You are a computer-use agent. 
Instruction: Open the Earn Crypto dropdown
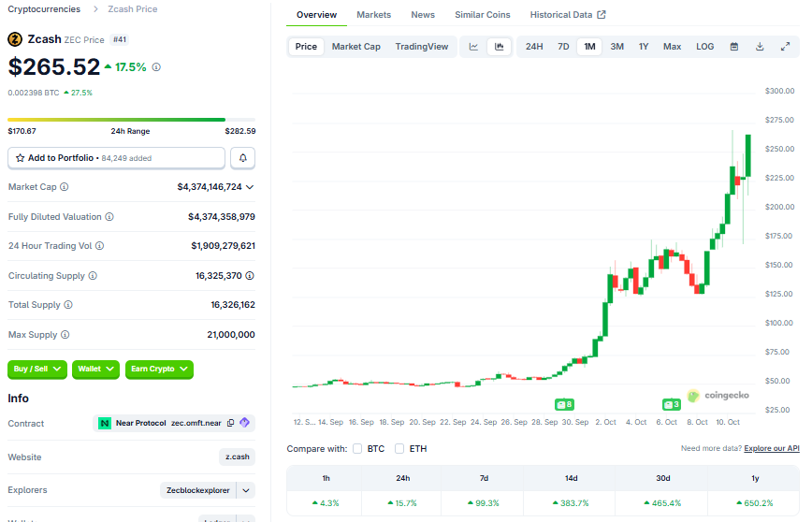point(159,370)
